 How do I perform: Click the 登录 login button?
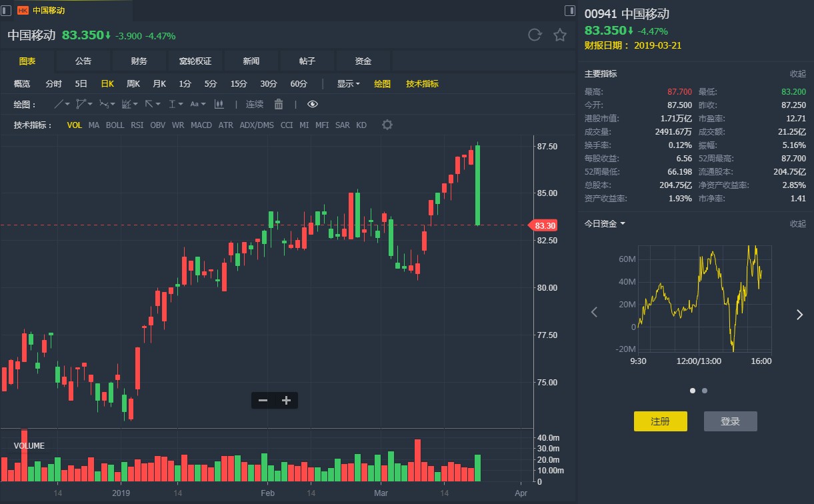(730, 421)
